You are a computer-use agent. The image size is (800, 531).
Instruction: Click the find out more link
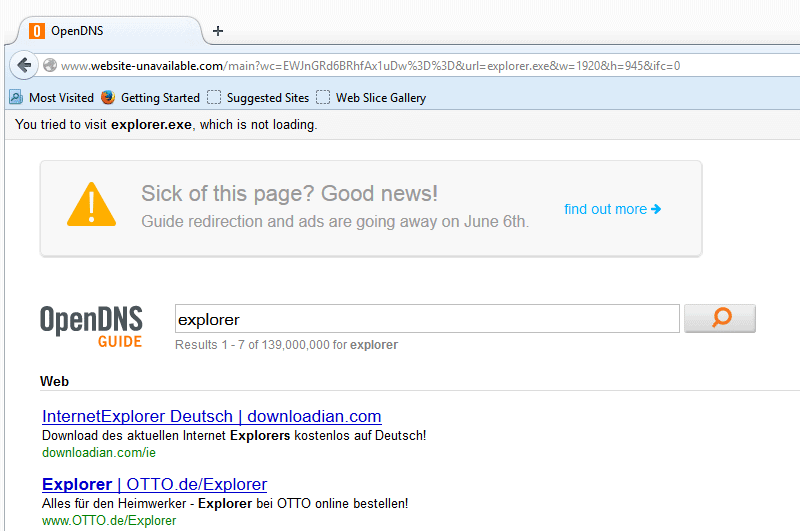(x=612, y=209)
